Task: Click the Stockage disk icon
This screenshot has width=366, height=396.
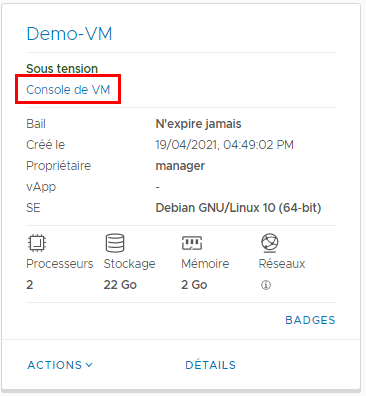Action: pyautogui.click(x=115, y=243)
